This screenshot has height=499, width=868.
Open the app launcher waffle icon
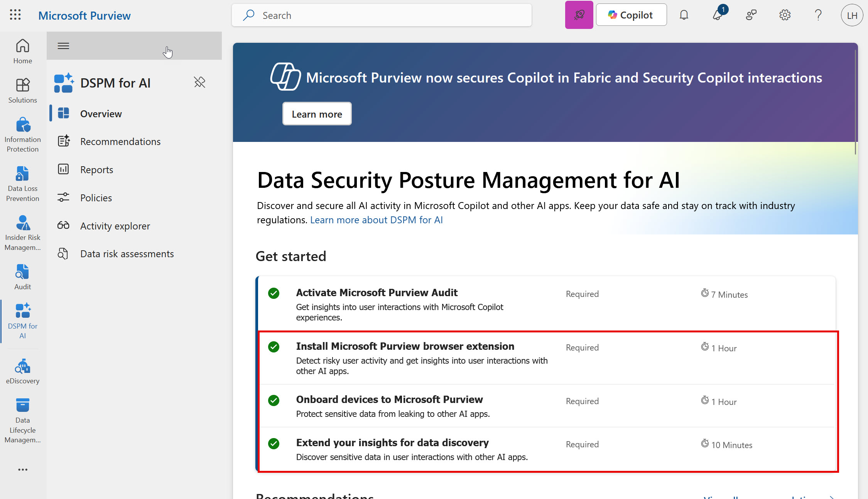15,15
